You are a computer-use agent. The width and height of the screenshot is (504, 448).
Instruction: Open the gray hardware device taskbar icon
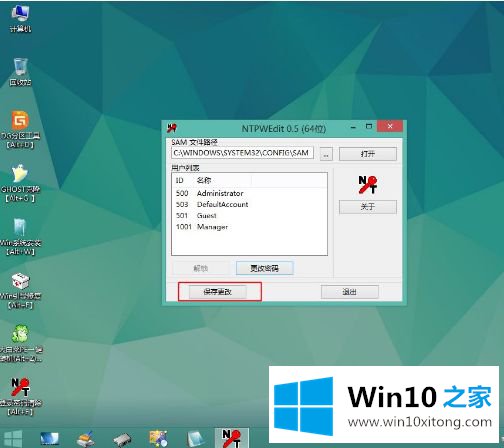pos(122,439)
